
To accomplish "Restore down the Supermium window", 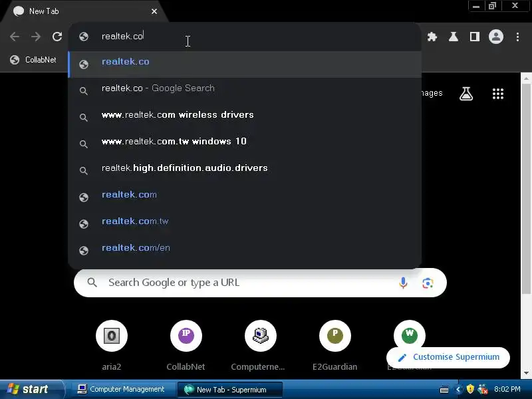I will tap(492, 6).
